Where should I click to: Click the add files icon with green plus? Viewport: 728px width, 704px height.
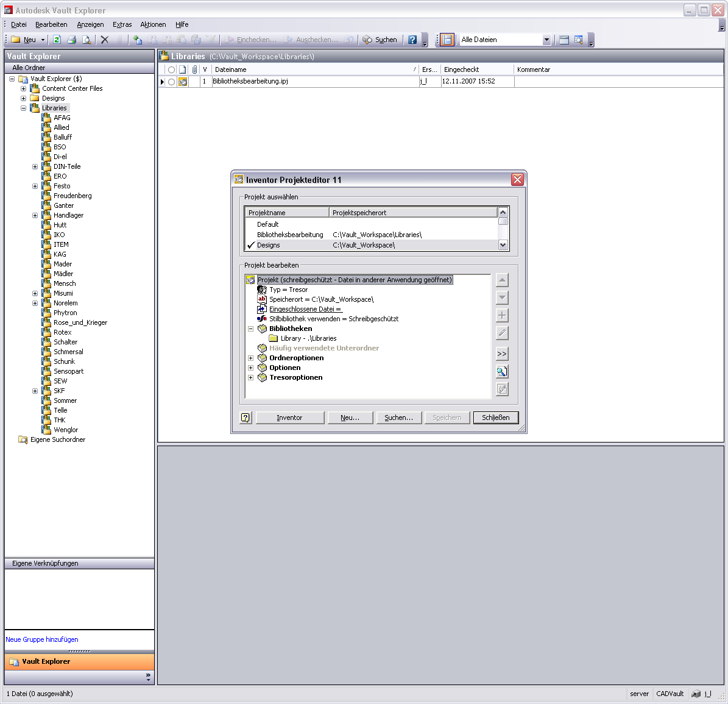(x=138, y=40)
